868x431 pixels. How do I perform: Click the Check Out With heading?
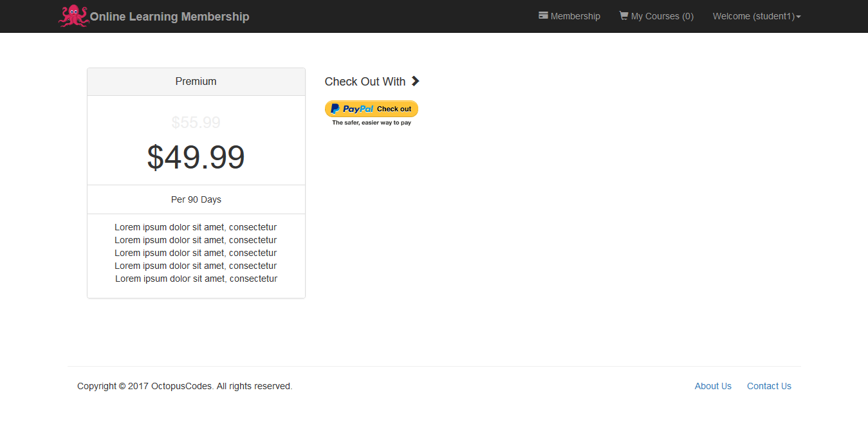point(365,82)
